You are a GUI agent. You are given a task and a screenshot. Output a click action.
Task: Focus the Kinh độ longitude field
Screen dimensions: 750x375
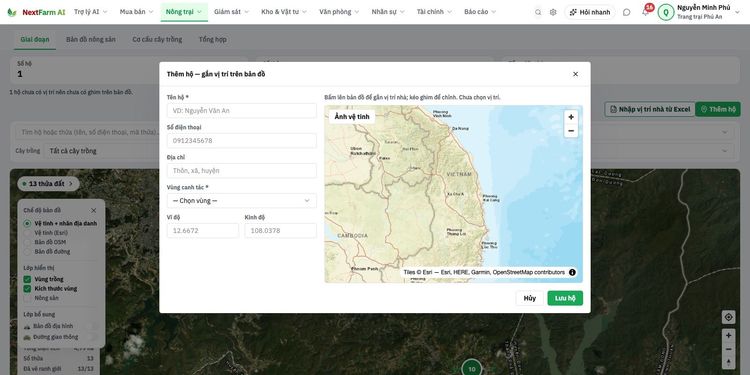(280, 231)
